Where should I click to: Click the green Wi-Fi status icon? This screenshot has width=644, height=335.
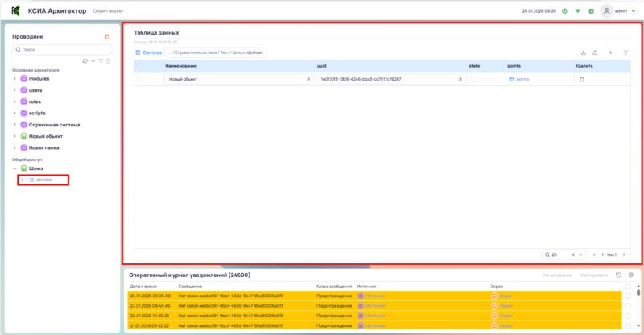(577, 11)
